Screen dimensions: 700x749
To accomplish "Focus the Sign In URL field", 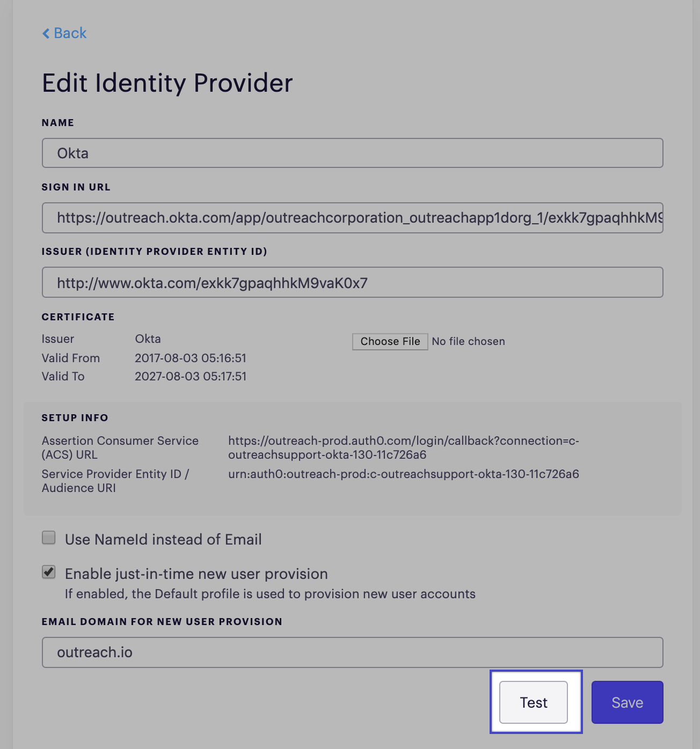I will pos(353,218).
